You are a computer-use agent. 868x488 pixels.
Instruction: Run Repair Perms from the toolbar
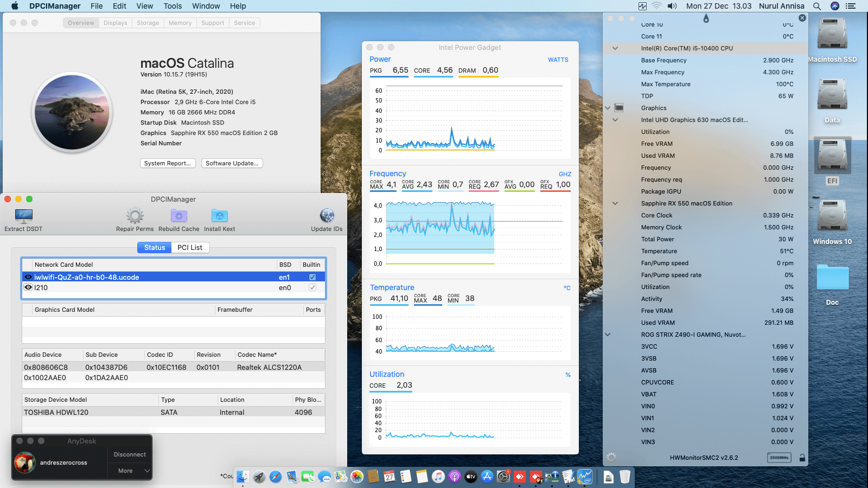[135, 217]
